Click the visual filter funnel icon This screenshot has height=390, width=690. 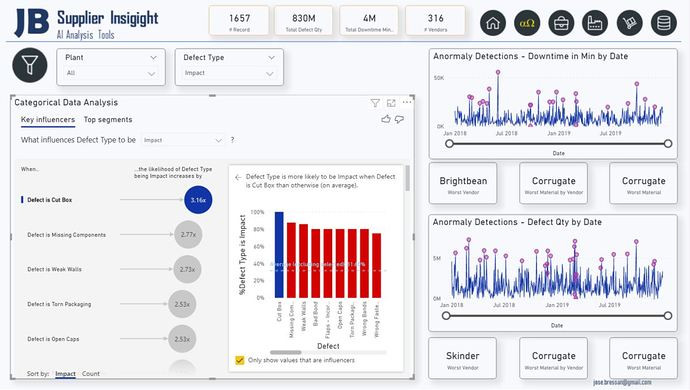pos(375,103)
